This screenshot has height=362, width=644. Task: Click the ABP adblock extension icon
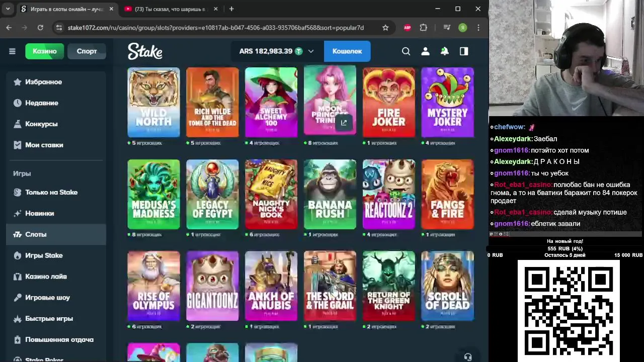tap(408, 28)
